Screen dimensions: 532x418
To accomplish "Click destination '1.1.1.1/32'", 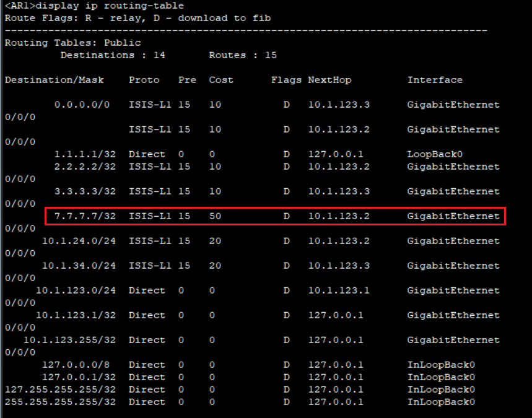I will click(x=85, y=154).
